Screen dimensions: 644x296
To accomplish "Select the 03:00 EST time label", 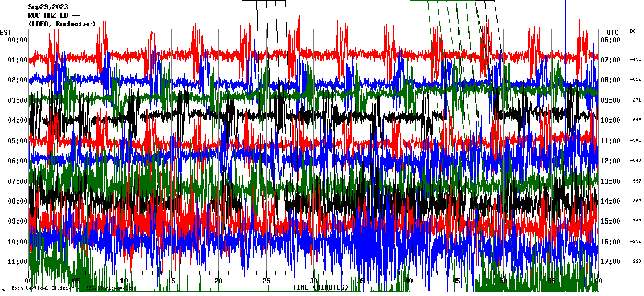I will pyautogui.click(x=18, y=100).
